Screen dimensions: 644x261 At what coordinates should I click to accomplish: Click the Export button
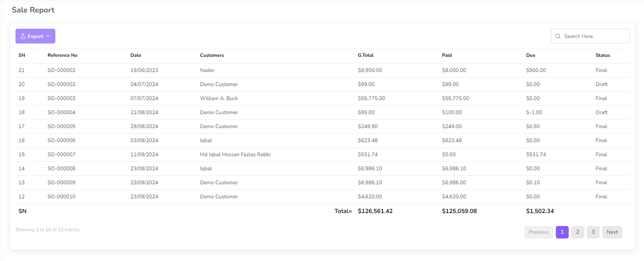click(x=35, y=36)
